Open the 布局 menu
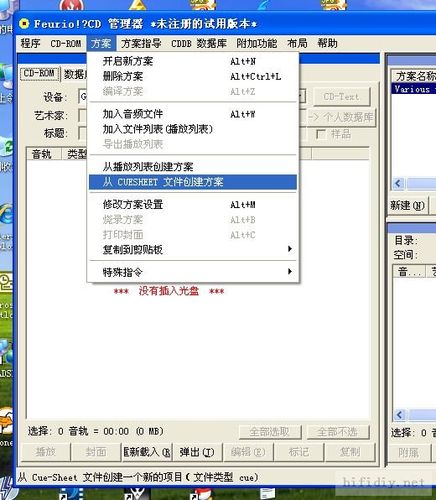 click(x=297, y=43)
